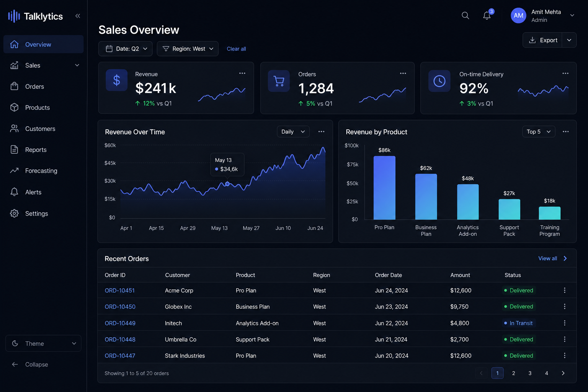Click the Collapse arrow at sidebar bottom
The height and width of the screenshot is (392, 588).
tap(15, 364)
